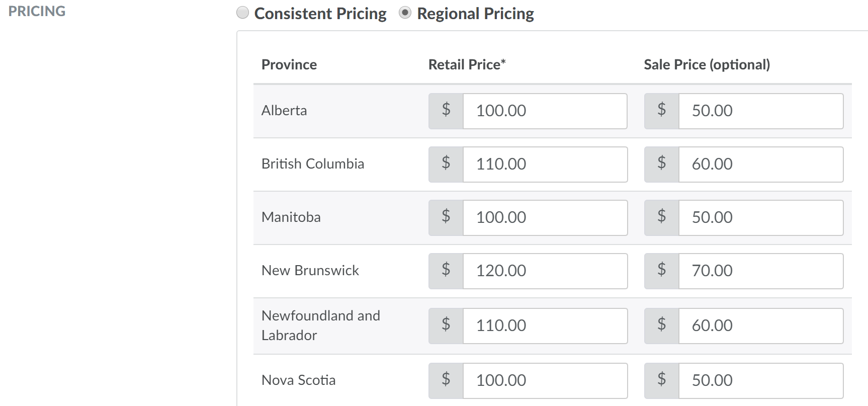Click Newfoundland and Labrador retail price field
The height and width of the screenshot is (406, 868).
[x=545, y=326]
